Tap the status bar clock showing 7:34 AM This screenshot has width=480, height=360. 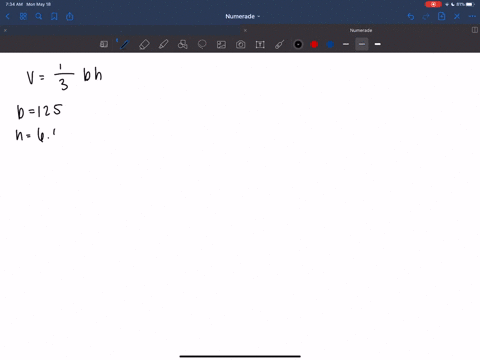14,4
